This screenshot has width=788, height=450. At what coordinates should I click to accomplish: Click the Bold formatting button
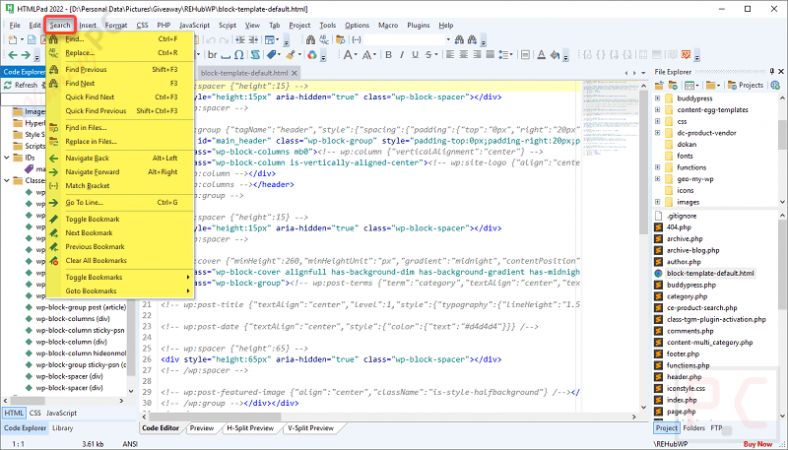coord(388,55)
